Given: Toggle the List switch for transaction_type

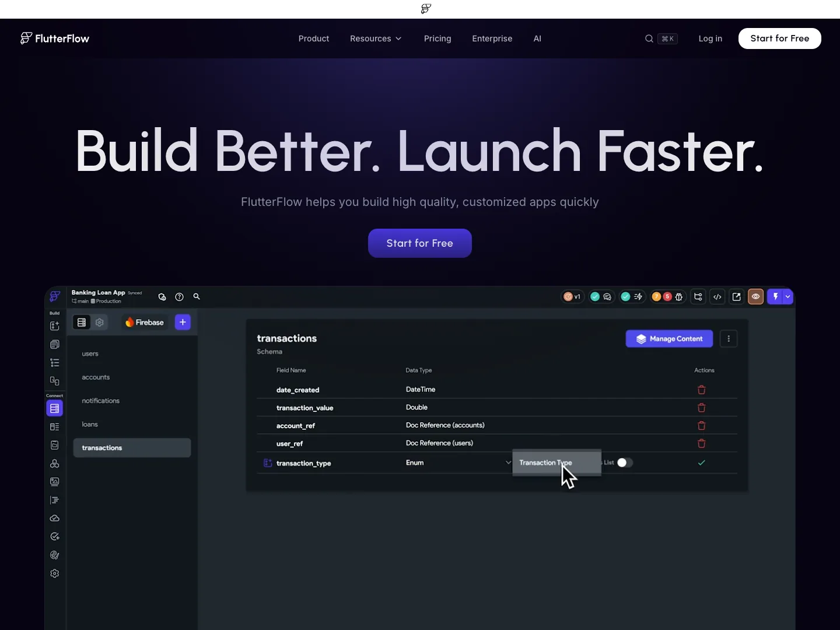Looking at the screenshot, I should pyautogui.click(x=625, y=463).
